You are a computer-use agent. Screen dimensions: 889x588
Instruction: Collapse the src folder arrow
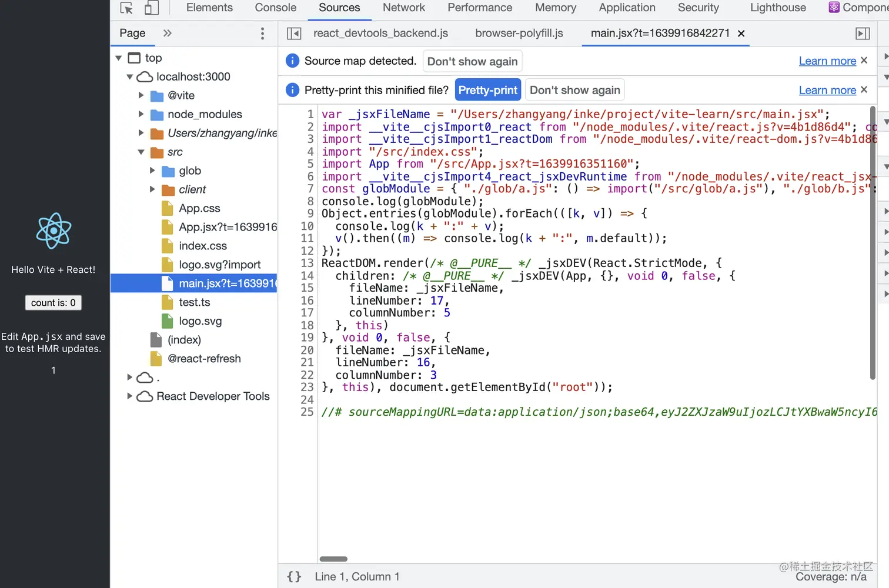tap(141, 152)
